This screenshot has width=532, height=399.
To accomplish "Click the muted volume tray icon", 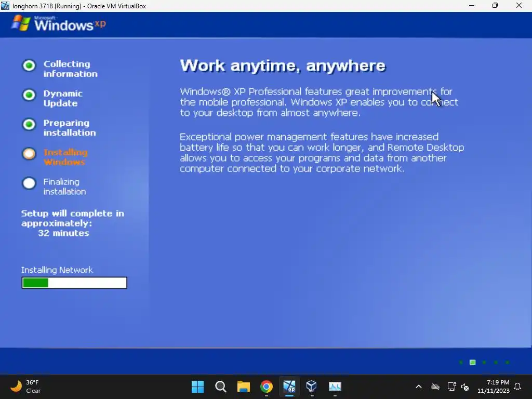I will 465,387.
